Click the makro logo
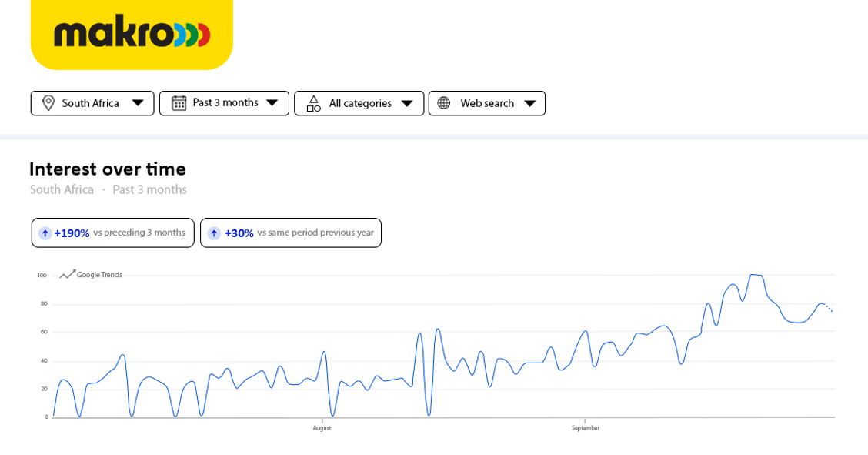This screenshot has height=455, width=868. click(x=132, y=35)
